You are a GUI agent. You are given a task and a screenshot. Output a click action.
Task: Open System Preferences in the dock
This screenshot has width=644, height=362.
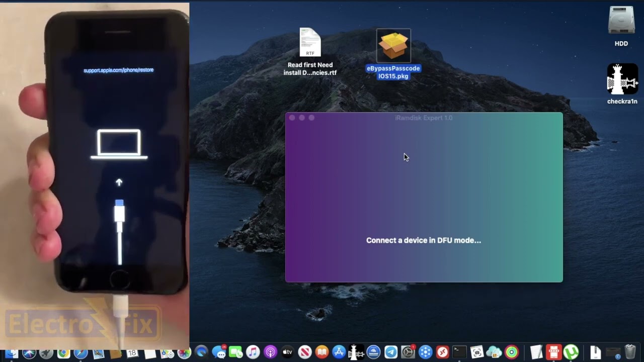click(408, 352)
